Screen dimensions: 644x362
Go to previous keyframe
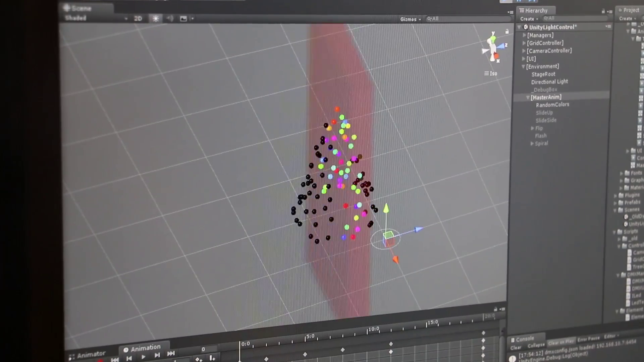[x=129, y=358]
